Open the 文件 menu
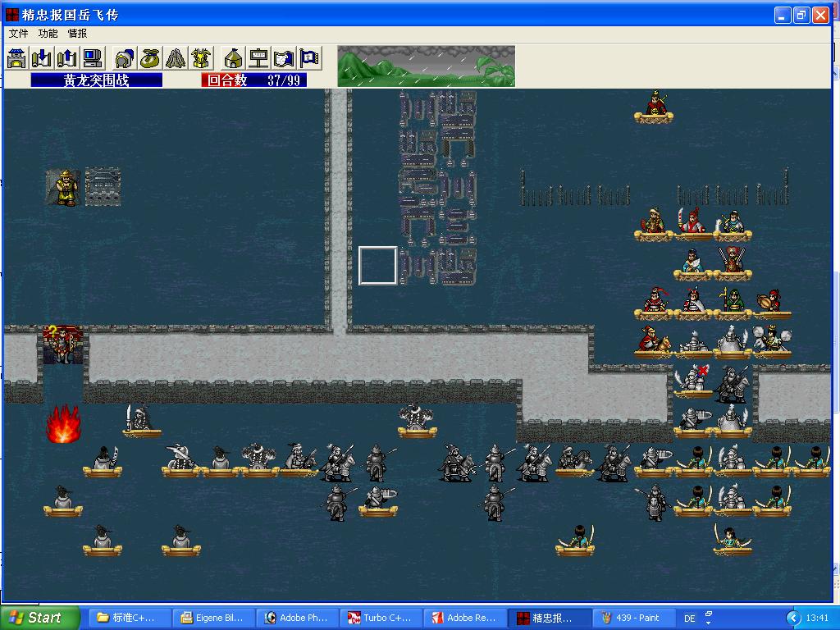Viewport: 840px width, 630px height. pyautogui.click(x=18, y=33)
